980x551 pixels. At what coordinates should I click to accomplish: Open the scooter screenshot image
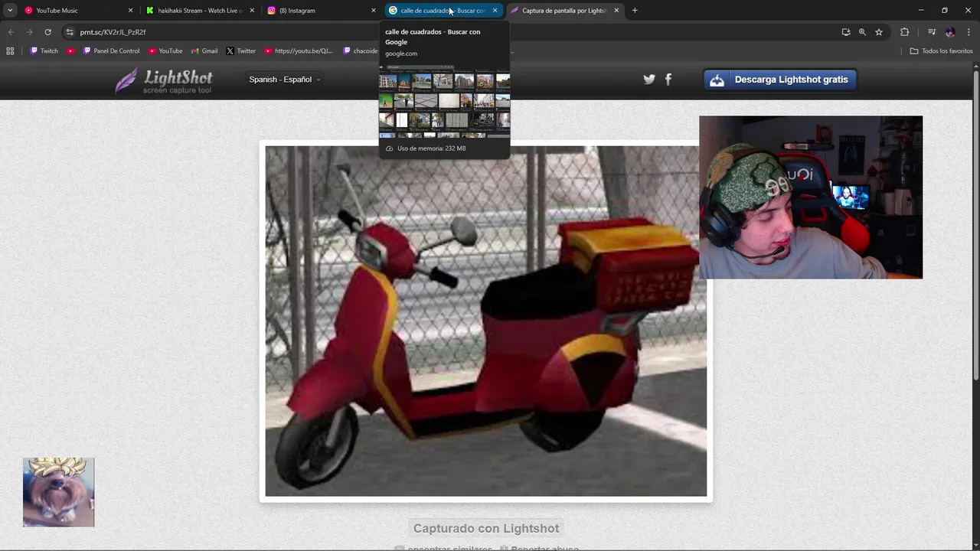[x=485, y=321]
